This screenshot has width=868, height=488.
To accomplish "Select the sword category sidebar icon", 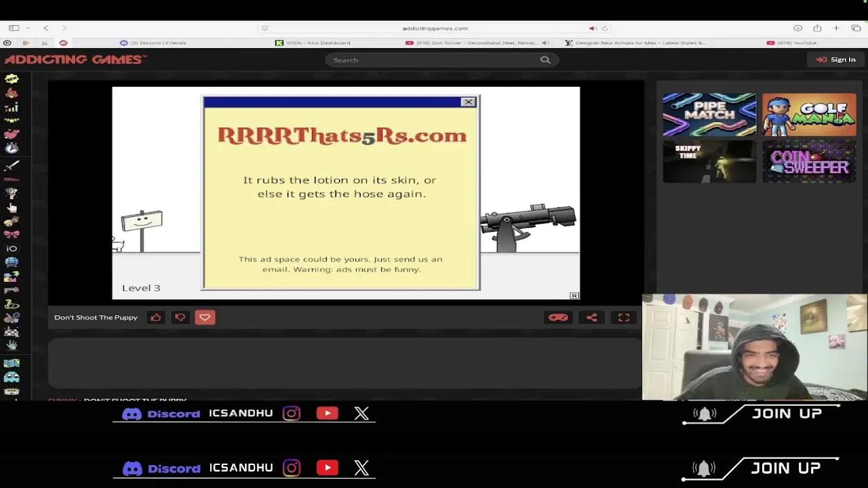I will coord(12,165).
